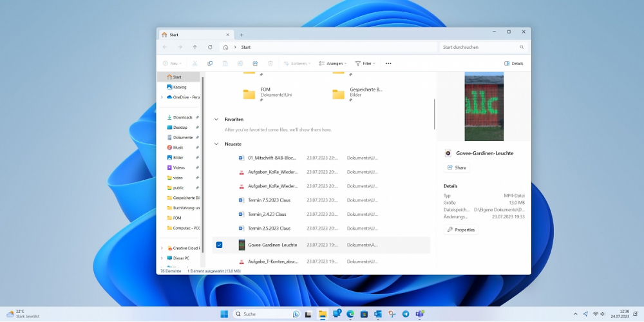
Task: Click the taskbar Suche search box
Action: pos(267,314)
